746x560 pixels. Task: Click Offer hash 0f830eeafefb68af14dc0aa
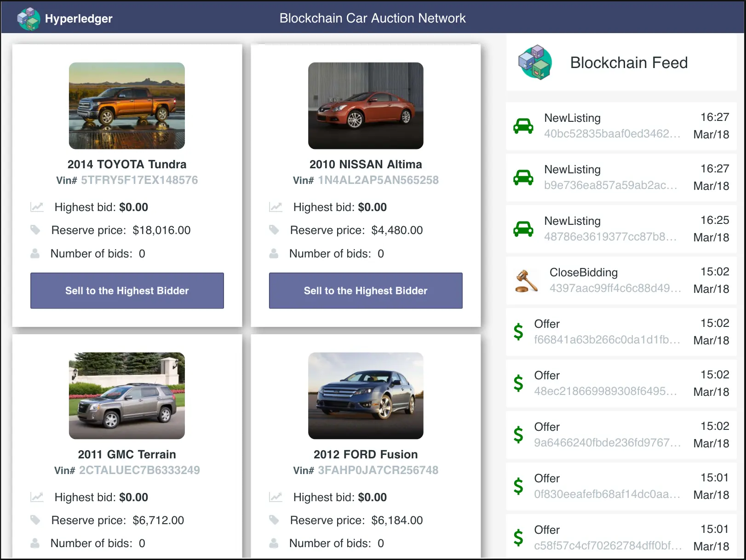pyautogui.click(x=607, y=494)
